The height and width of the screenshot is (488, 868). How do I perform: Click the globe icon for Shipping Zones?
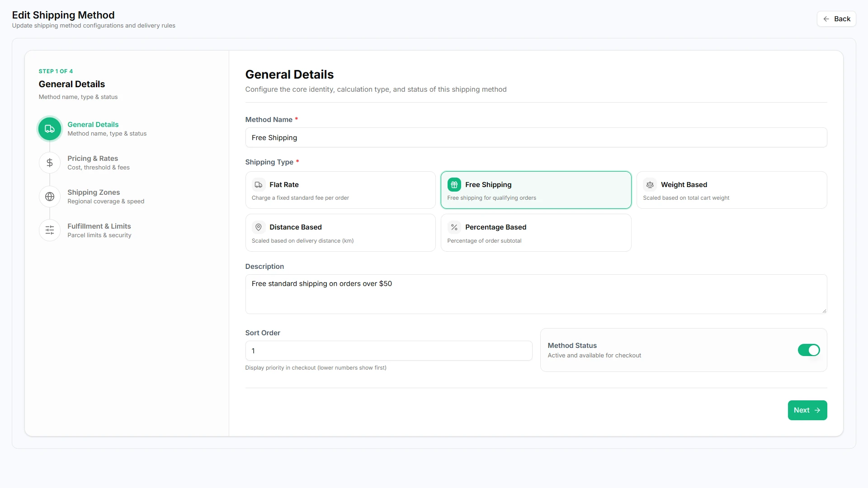tap(50, 197)
